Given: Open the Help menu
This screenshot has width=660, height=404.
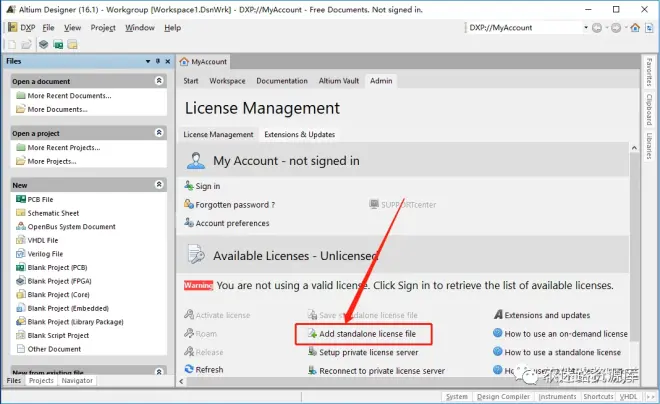Looking at the screenshot, I should (x=173, y=27).
